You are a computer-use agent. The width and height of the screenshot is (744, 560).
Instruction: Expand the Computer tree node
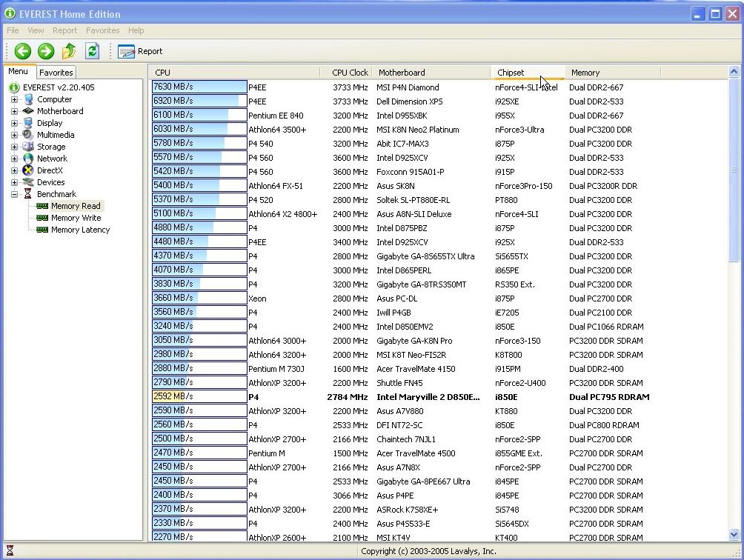(x=14, y=99)
